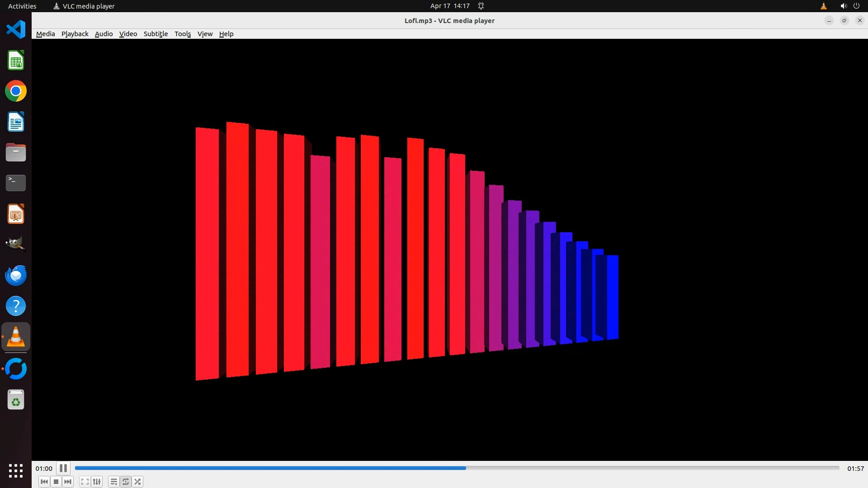Toggle fullscreen video mode
This screenshot has height=488, width=868.
pos(85,482)
